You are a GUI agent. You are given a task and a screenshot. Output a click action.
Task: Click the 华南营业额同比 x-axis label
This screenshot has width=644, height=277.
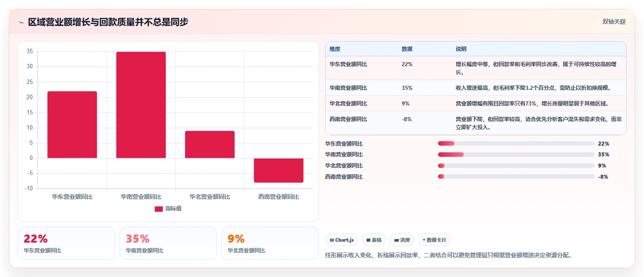[141, 197]
